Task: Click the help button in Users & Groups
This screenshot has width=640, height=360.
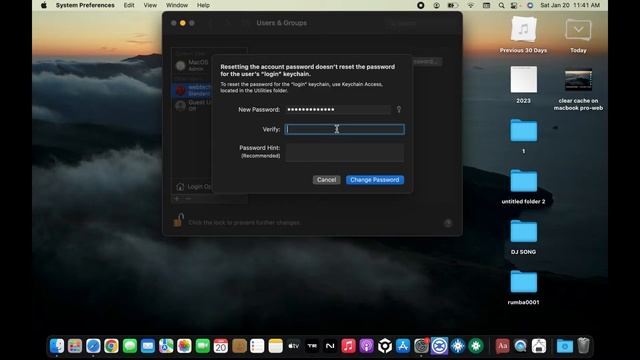Action: click(x=448, y=222)
